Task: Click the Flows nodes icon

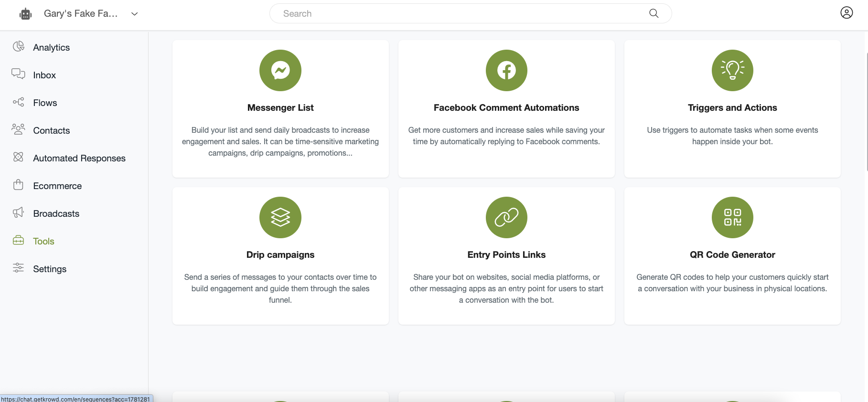Action: coord(19,102)
